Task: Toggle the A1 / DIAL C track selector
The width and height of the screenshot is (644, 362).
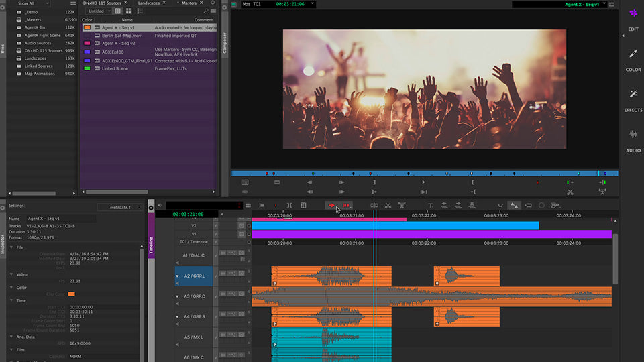Action: coord(194,255)
